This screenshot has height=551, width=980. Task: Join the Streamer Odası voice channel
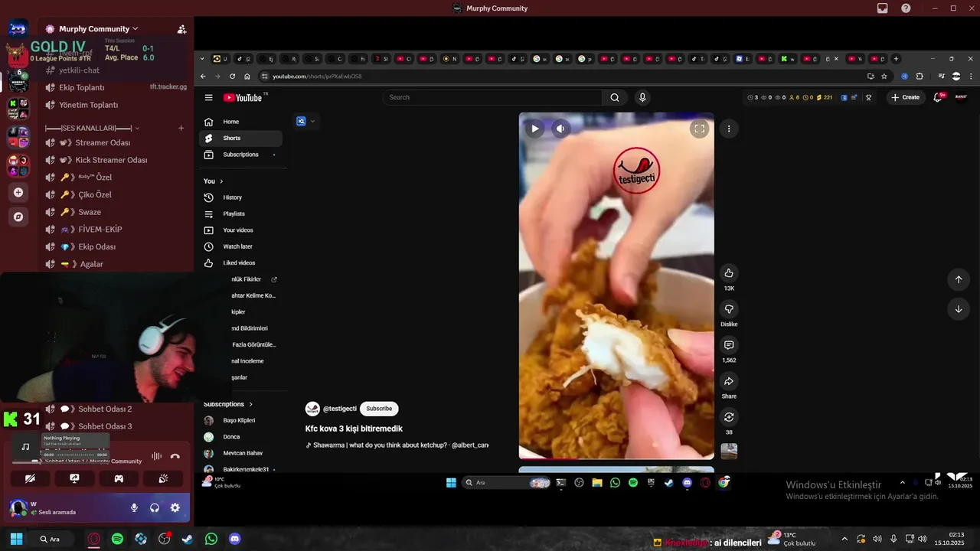click(103, 143)
